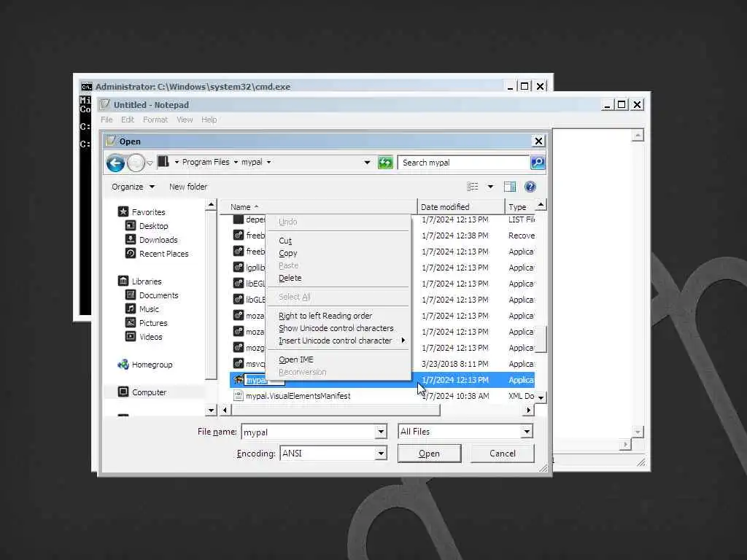Click the New folder button
The height and width of the screenshot is (560, 747).
(x=188, y=187)
